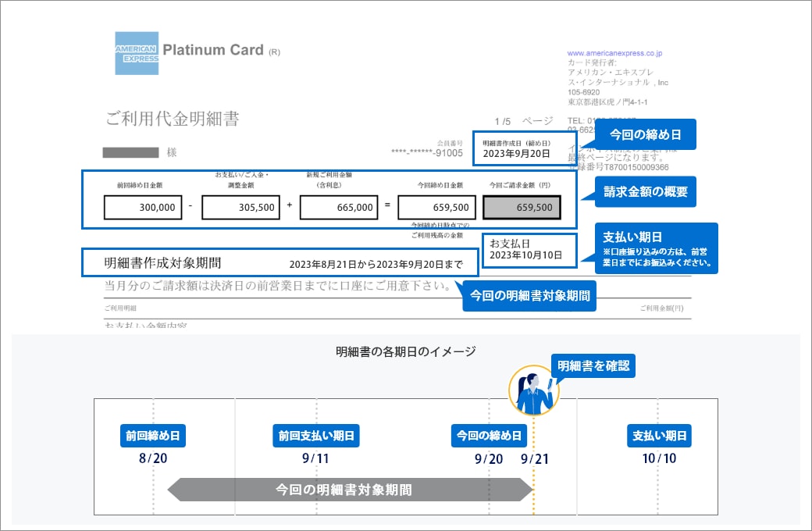The image size is (812, 531).
Task: Click the American Express logo
Action: pos(137,53)
